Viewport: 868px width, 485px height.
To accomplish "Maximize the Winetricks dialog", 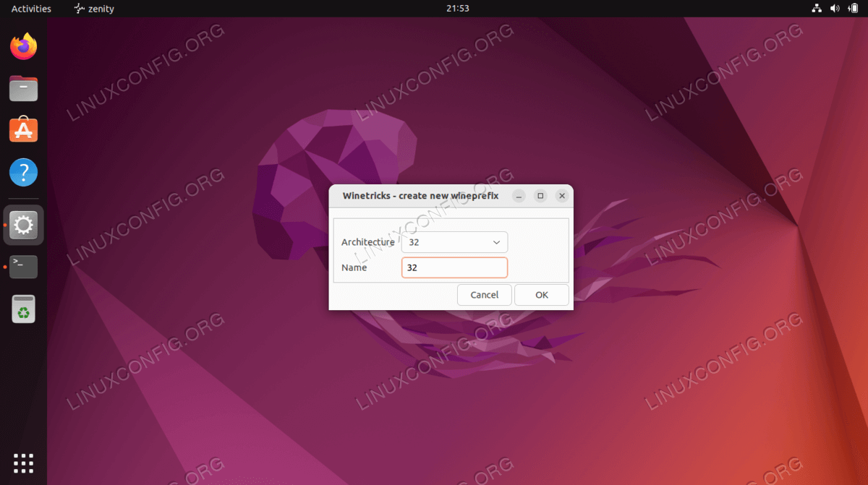I will click(540, 196).
